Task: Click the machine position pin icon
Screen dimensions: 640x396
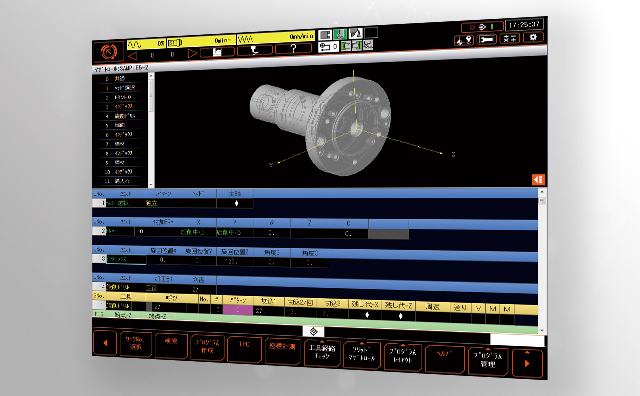Action: [464, 40]
